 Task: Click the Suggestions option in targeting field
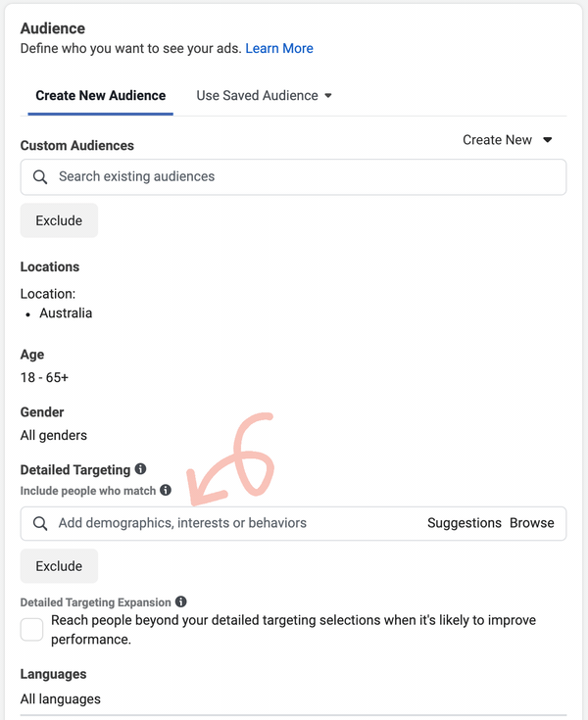coord(464,523)
